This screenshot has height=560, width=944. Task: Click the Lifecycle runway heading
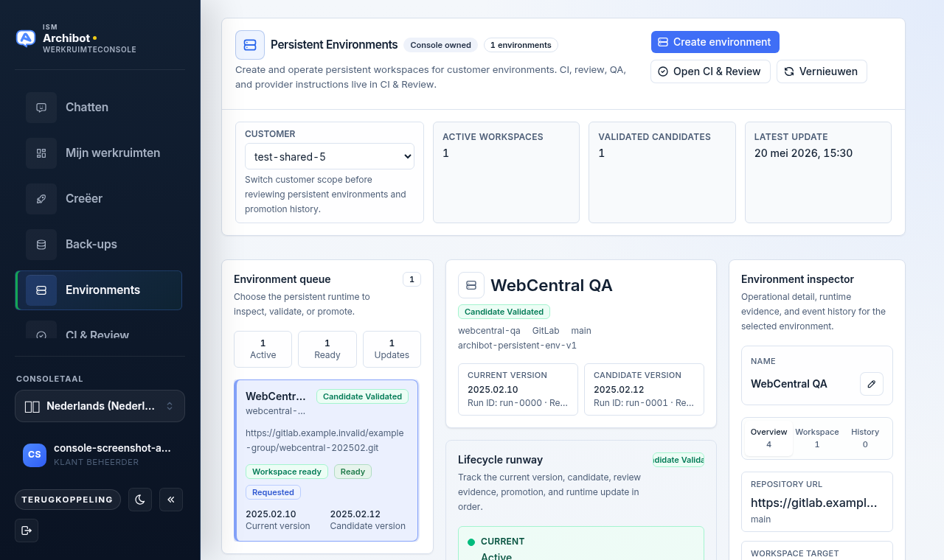pos(500,460)
